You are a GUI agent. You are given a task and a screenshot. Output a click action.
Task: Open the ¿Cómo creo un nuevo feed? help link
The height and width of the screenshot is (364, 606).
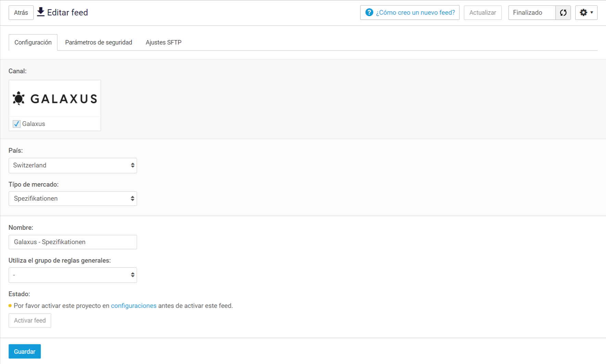coord(410,13)
